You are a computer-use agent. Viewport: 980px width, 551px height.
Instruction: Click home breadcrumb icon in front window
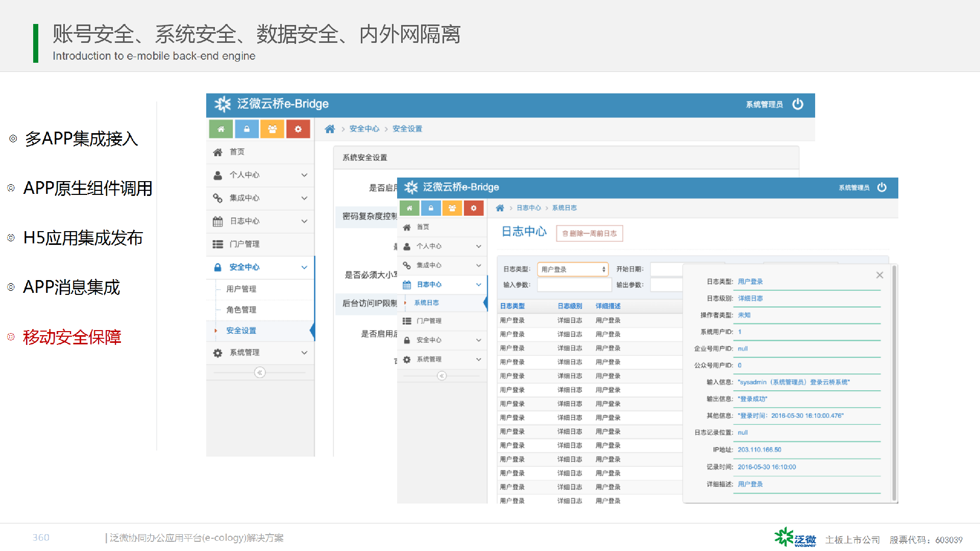500,208
